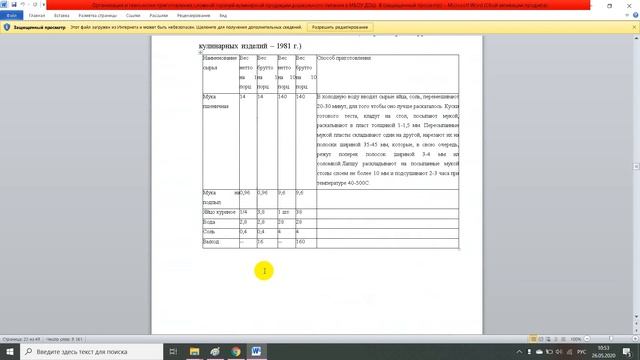
Task: Click the OneDrive cloud tray icon
Action: click(539, 351)
